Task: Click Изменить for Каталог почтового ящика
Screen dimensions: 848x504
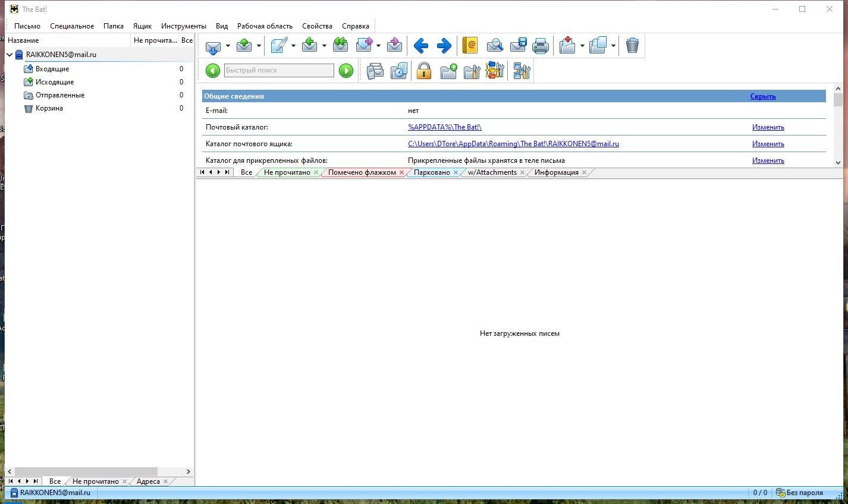Action: point(768,144)
